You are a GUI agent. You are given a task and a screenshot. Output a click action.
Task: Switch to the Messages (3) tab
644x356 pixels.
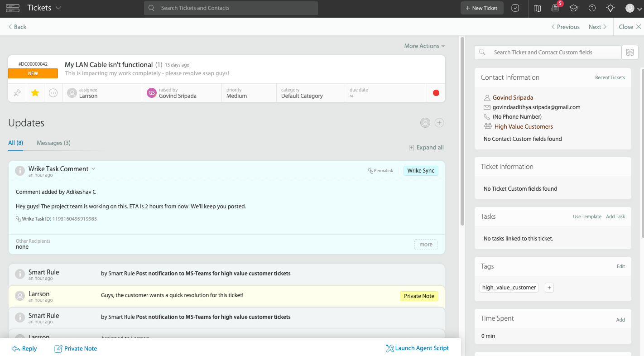point(53,143)
